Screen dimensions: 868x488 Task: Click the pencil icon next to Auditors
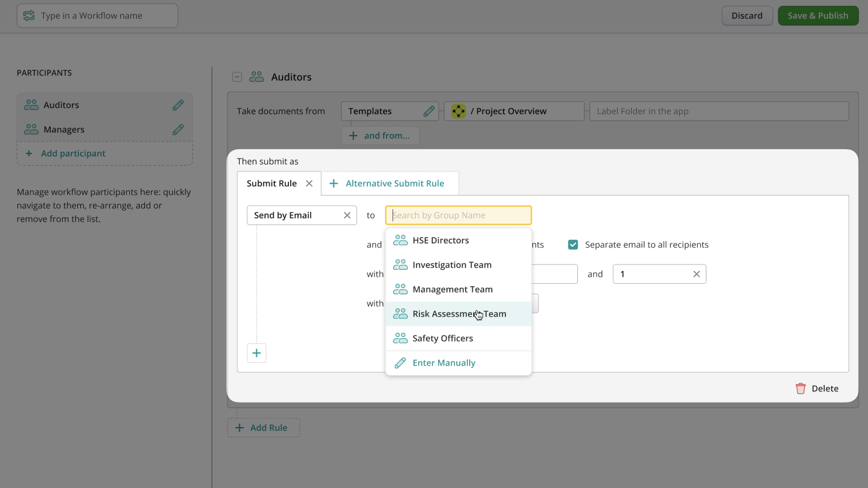[178, 105]
